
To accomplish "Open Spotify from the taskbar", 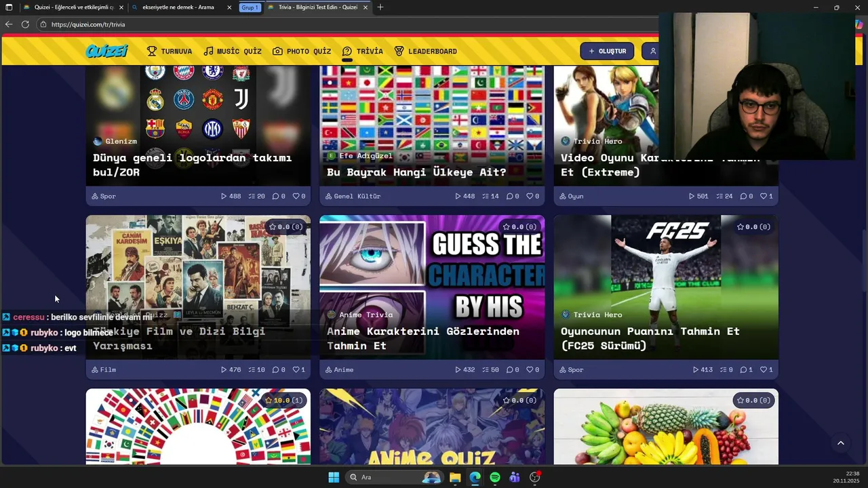I will point(495,477).
